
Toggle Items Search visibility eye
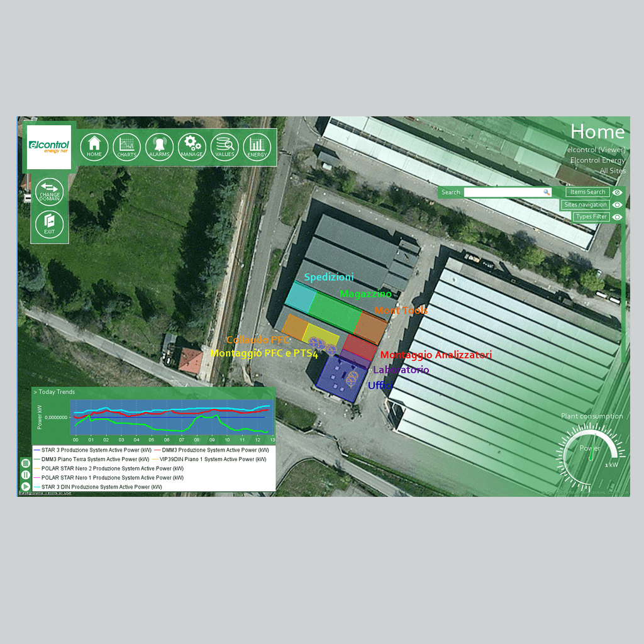pos(618,192)
